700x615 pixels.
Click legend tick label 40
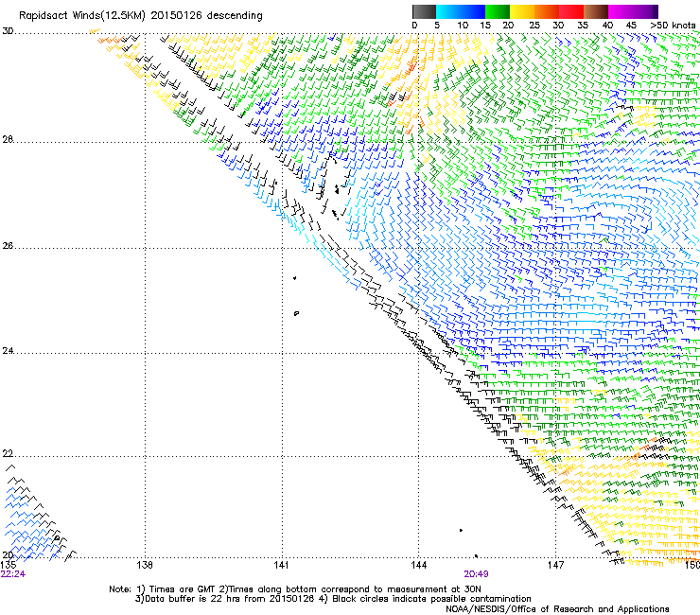pos(607,26)
